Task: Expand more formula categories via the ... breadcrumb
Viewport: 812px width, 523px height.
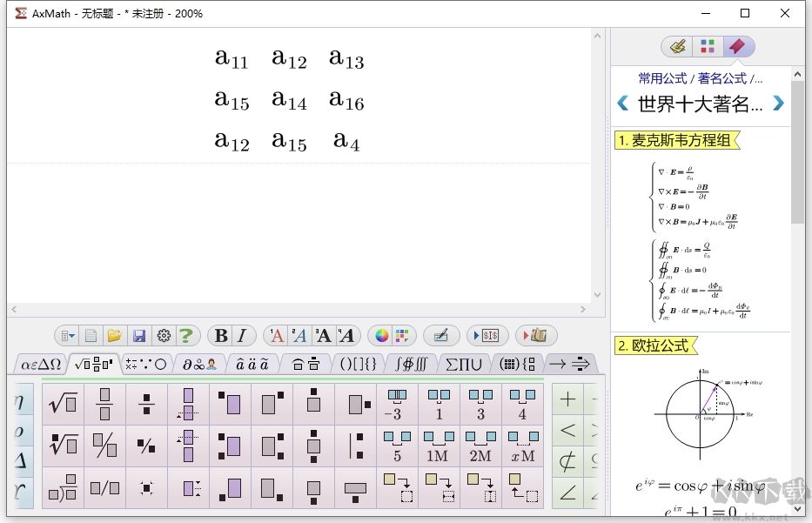Action: tap(761, 77)
